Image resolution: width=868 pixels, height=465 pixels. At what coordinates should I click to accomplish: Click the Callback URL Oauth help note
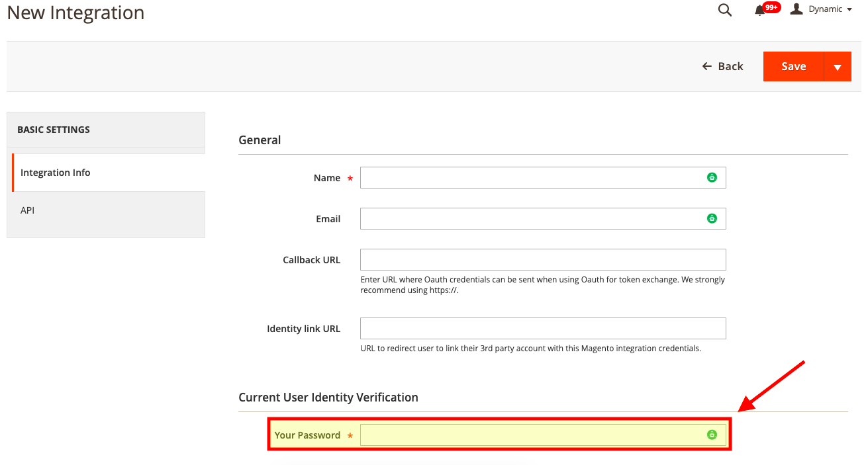coord(543,284)
